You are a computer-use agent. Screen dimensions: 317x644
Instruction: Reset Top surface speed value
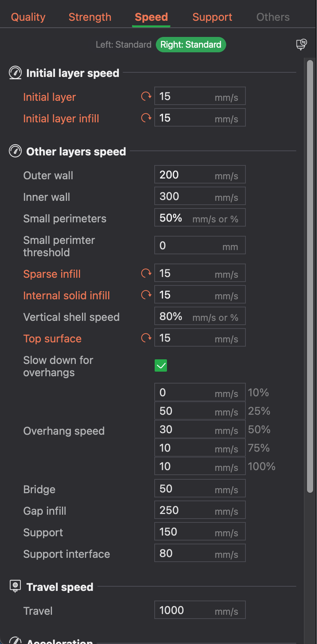pos(146,338)
